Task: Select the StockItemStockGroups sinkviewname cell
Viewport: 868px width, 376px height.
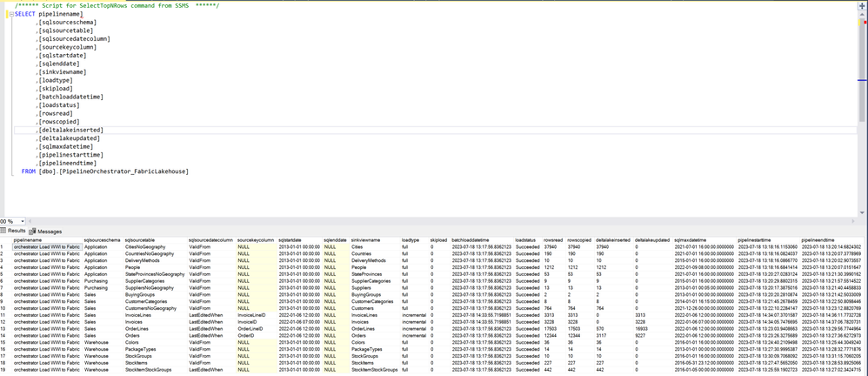Action: tap(375, 370)
